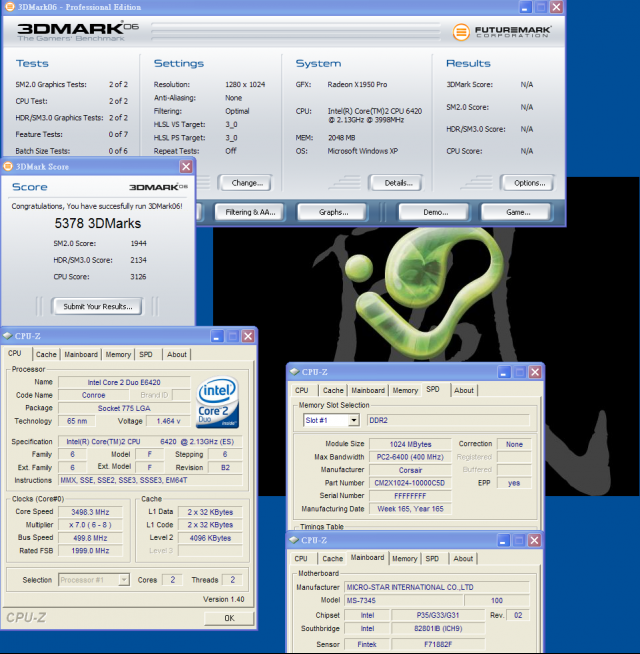The image size is (640, 654).
Task: Select SPD tab in CPU-Z processor window
Action: [x=146, y=355]
